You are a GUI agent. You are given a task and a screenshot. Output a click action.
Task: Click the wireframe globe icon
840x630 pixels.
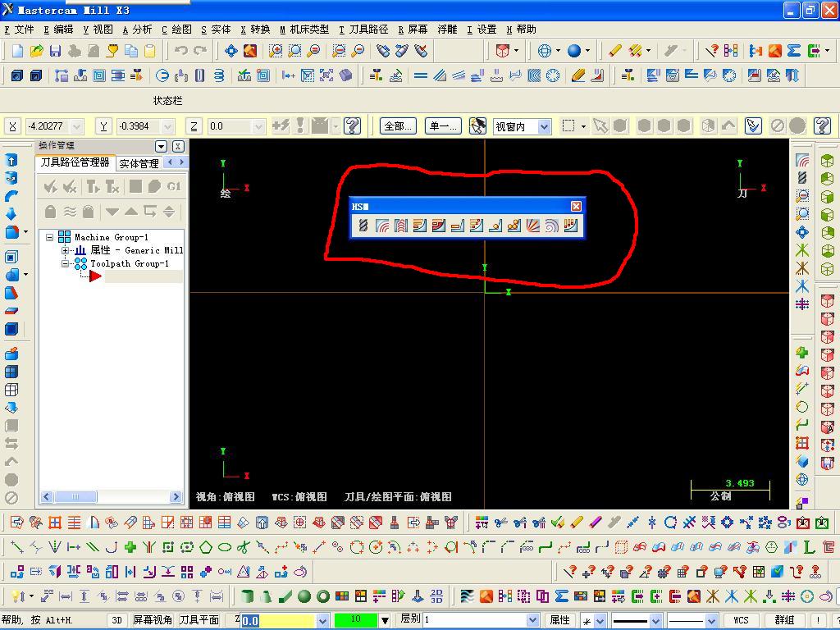(545, 51)
